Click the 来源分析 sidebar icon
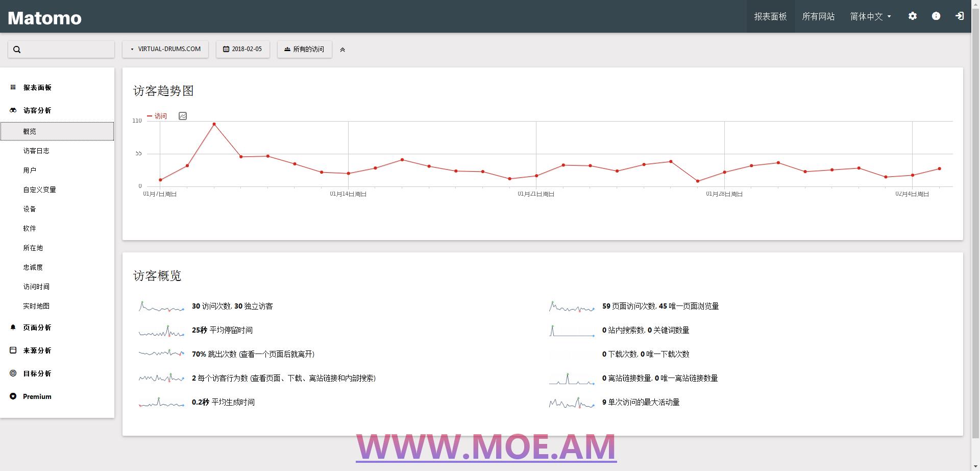The width and height of the screenshot is (980, 471). pyautogui.click(x=13, y=350)
